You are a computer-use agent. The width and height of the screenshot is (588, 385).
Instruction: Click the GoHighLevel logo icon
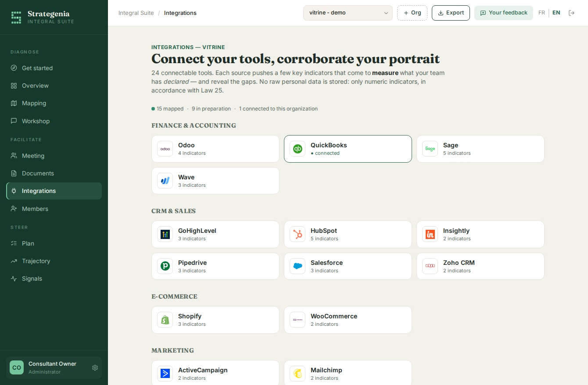pyautogui.click(x=165, y=234)
